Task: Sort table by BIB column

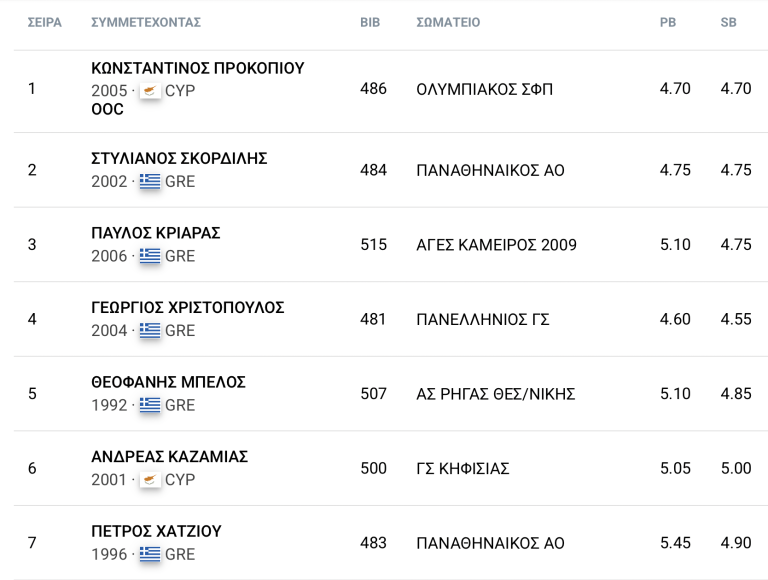Action: coord(370,22)
